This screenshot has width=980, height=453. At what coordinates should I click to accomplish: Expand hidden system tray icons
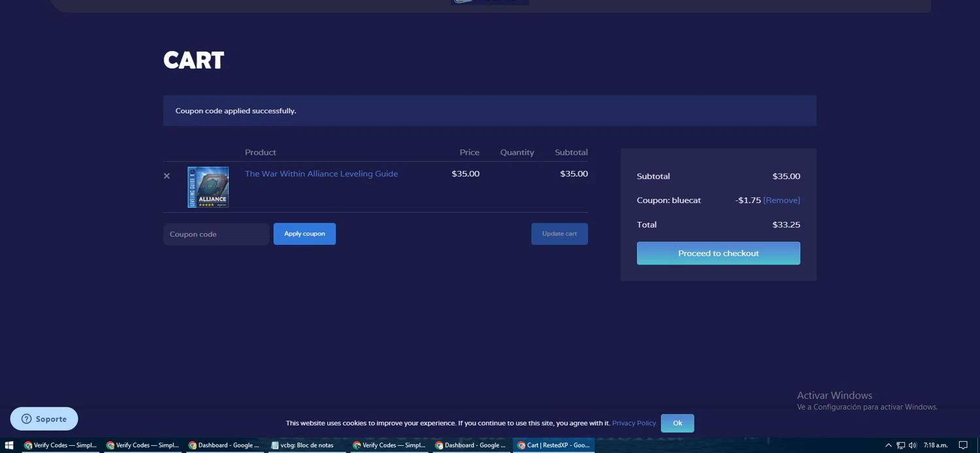pos(888,445)
